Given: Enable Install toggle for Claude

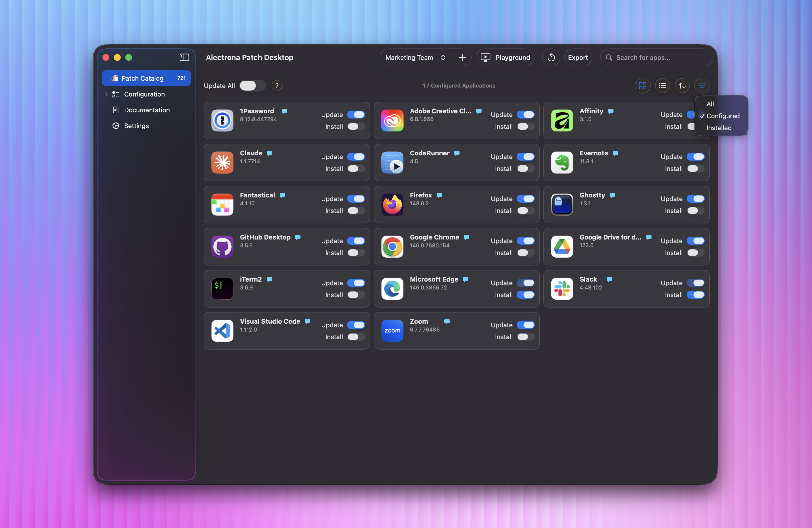Looking at the screenshot, I should tap(356, 168).
